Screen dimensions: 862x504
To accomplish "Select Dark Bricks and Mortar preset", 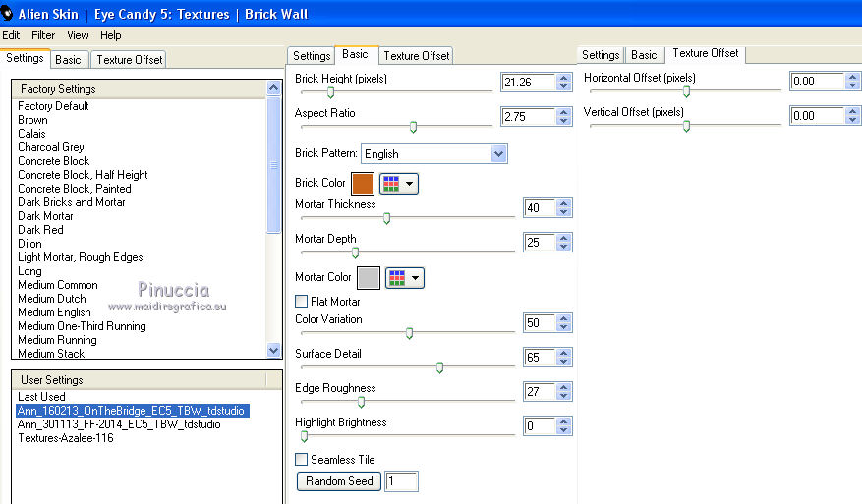I will click(72, 202).
